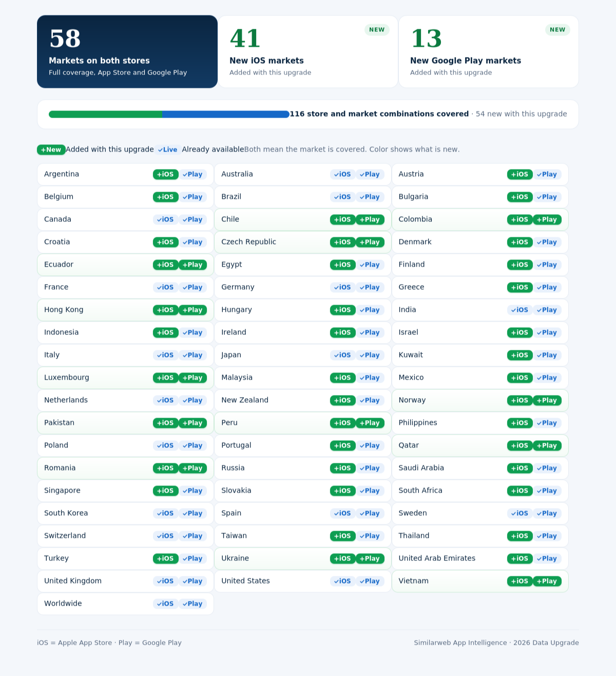Click the South Africa country name

pos(420,491)
